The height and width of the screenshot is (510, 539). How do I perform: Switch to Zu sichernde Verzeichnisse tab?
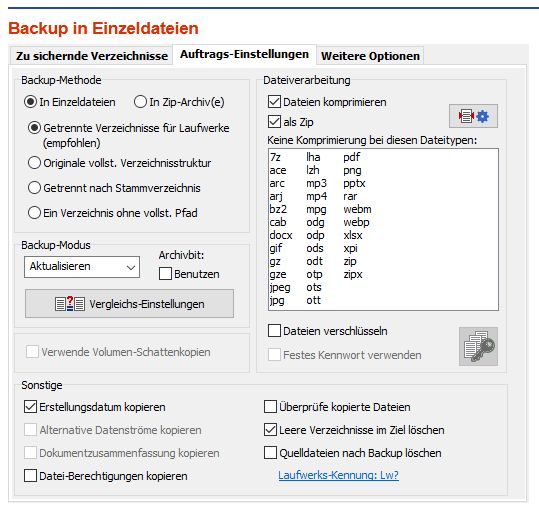pyautogui.click(x=91, y=56)
